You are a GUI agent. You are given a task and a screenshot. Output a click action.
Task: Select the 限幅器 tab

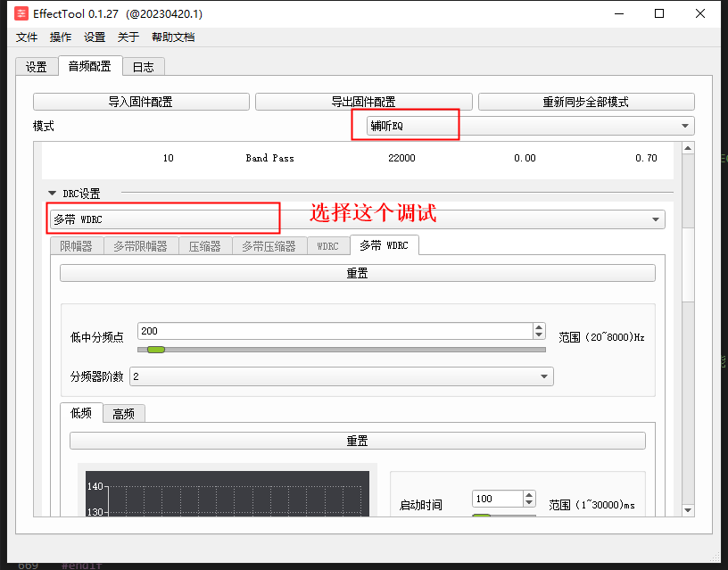[77, 246]
